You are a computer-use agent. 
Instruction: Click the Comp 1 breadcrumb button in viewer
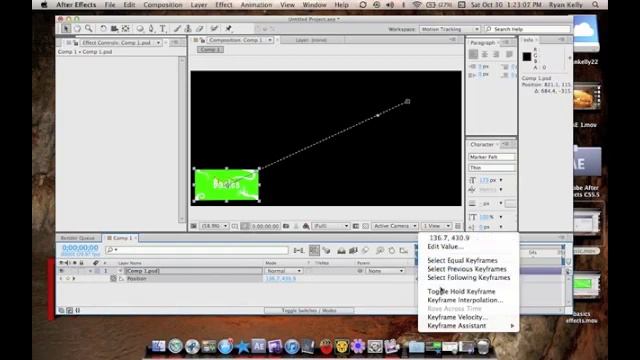(x=210, y=49)
